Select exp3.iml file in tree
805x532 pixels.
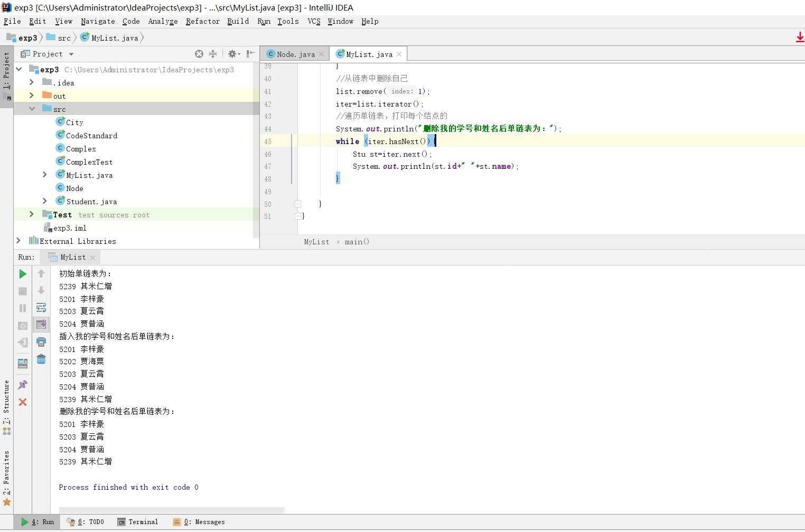click(x=65, y=227)
